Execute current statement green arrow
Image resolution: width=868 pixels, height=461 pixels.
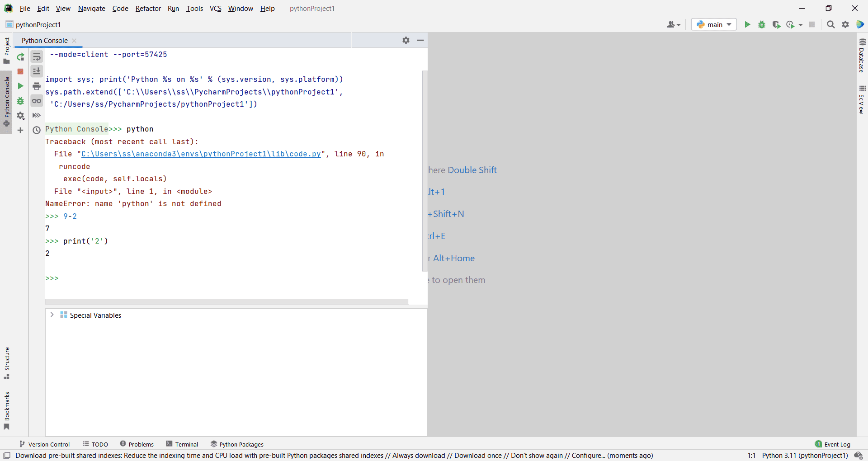20,86
